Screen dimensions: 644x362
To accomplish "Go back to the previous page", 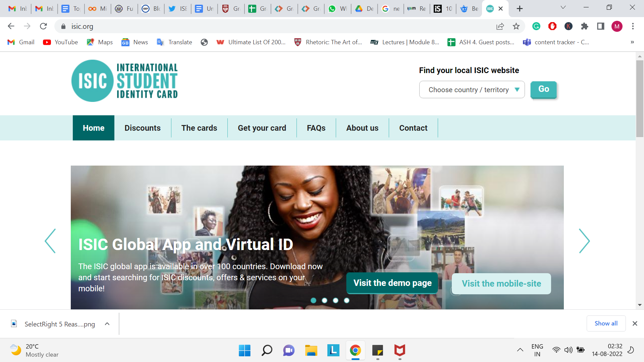I will point(11,26).
